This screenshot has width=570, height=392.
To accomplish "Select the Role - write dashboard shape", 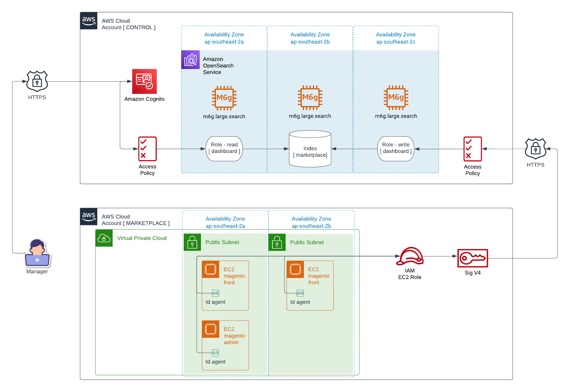I will (x=395, y=149).
